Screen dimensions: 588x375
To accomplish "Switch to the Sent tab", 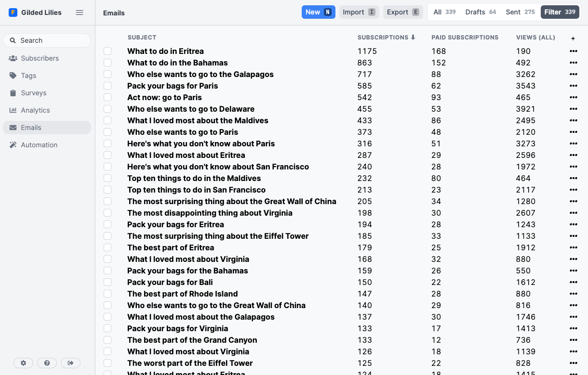I will [x=520, y=12].
